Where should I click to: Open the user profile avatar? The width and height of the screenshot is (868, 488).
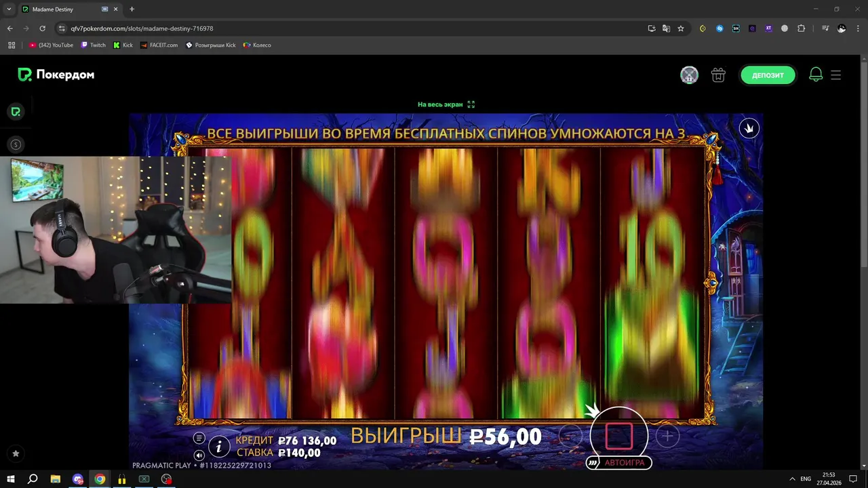pyautogui.click(x=690, y=75)
